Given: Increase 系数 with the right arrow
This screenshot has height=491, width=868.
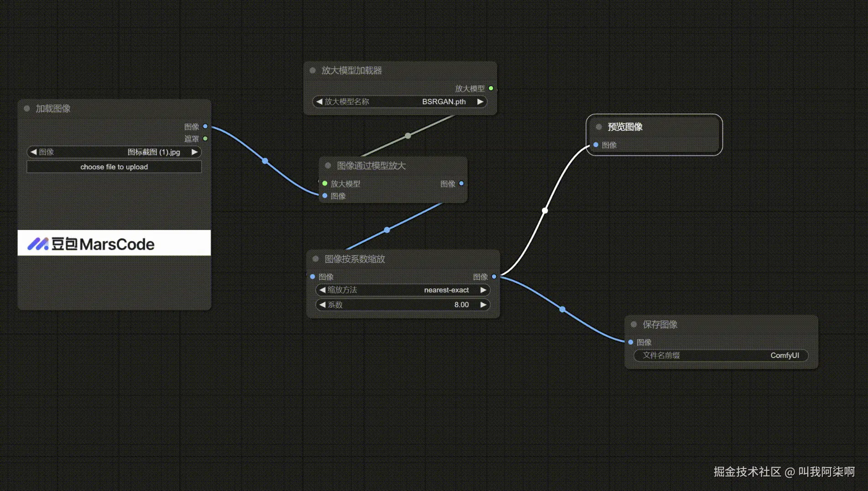Looking at the screenshot, I should click(483, 304).
